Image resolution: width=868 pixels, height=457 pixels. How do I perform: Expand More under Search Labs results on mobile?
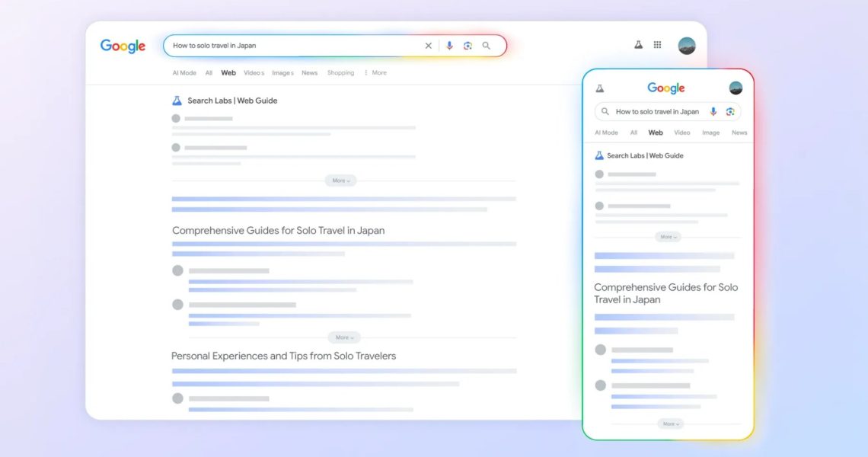point(669,237)
